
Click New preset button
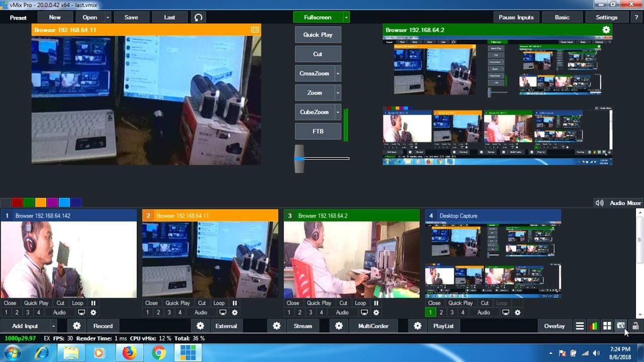click(x=55, y=17)
